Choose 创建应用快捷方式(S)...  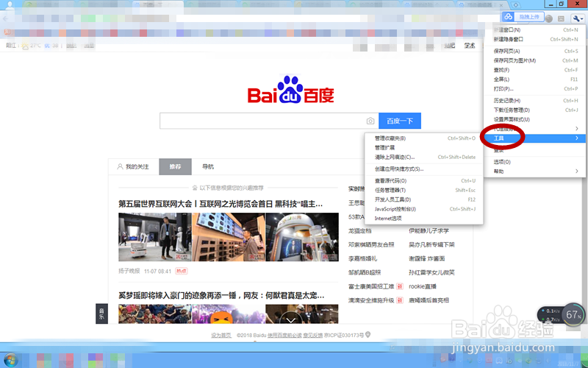[424, 169]
